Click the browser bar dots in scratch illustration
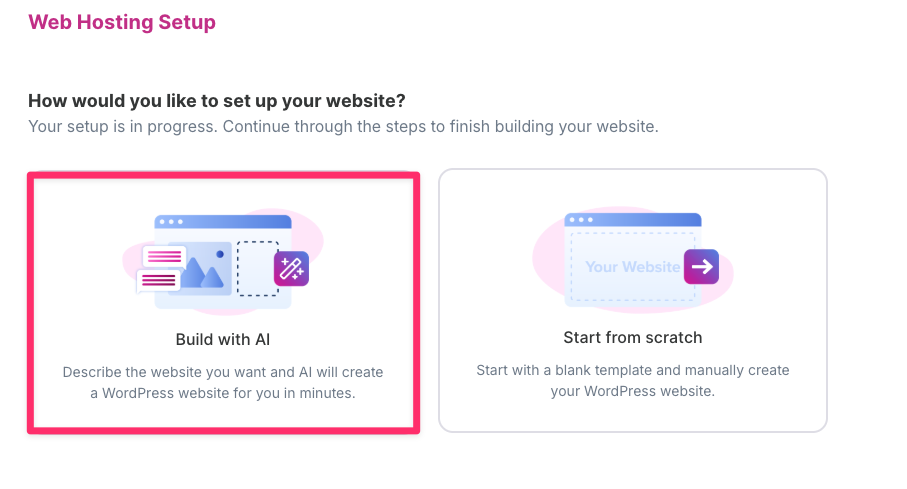The image size is (907, 489). 581,220
